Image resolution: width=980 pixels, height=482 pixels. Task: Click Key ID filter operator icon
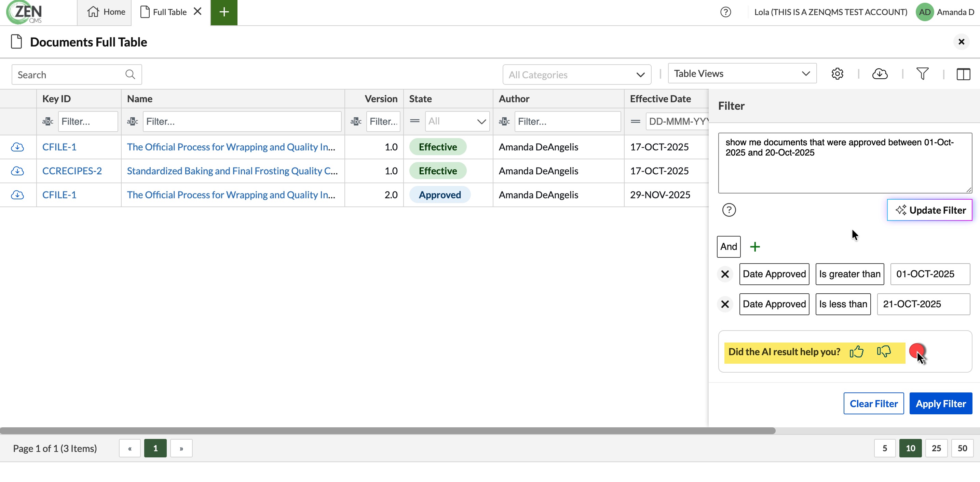(x=47, y=121)
